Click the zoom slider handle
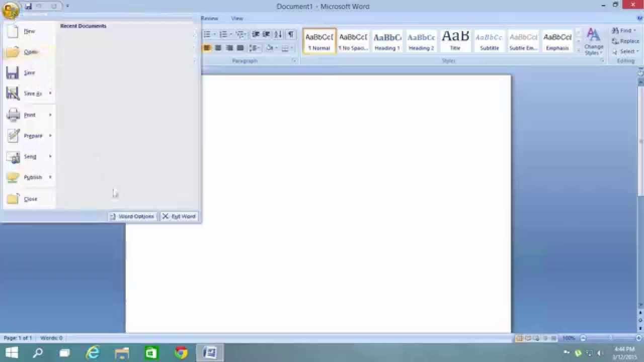 click(611, 338)
